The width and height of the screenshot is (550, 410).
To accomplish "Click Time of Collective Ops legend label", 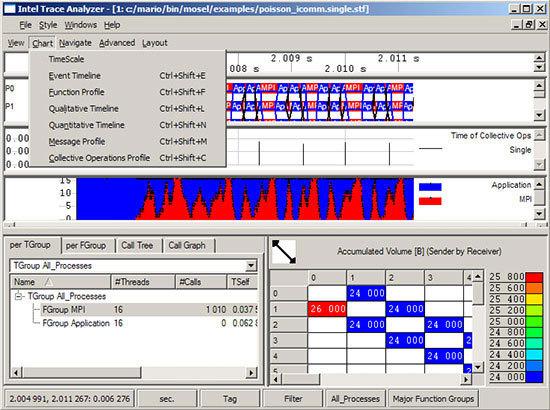I will click(x=491, y=135).
